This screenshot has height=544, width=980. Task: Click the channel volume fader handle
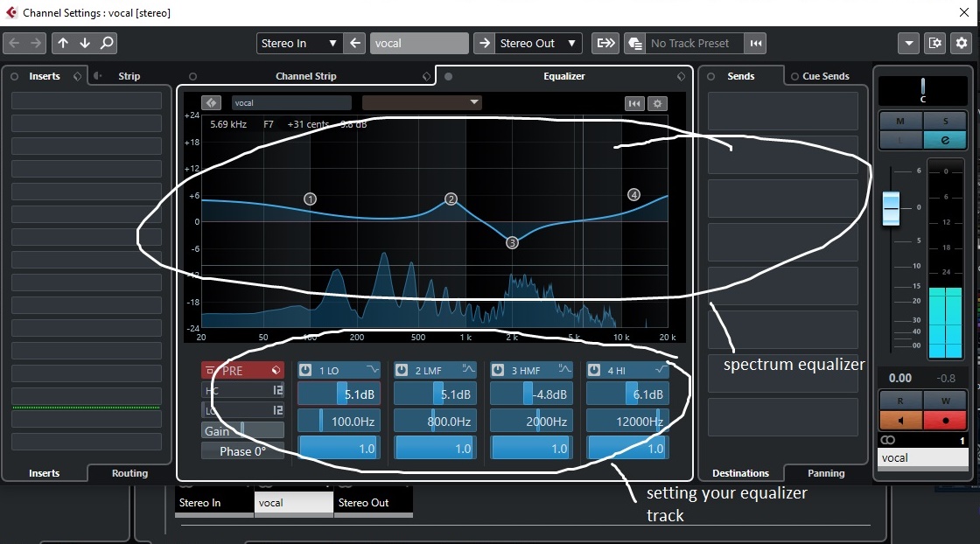[893, 208]
